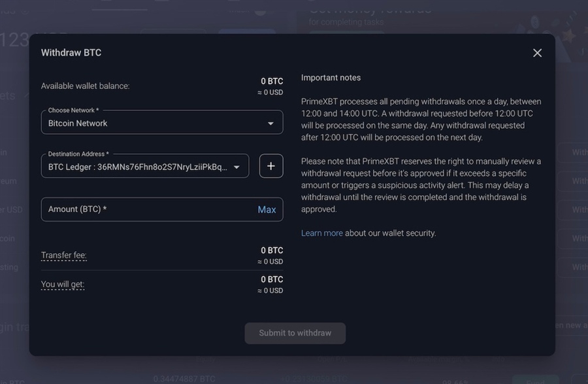The width and height of the screenshot is (588, 384).
Task: Click the Submit to withdraw button
Action: pyautogui.click(x=295, y=333)
